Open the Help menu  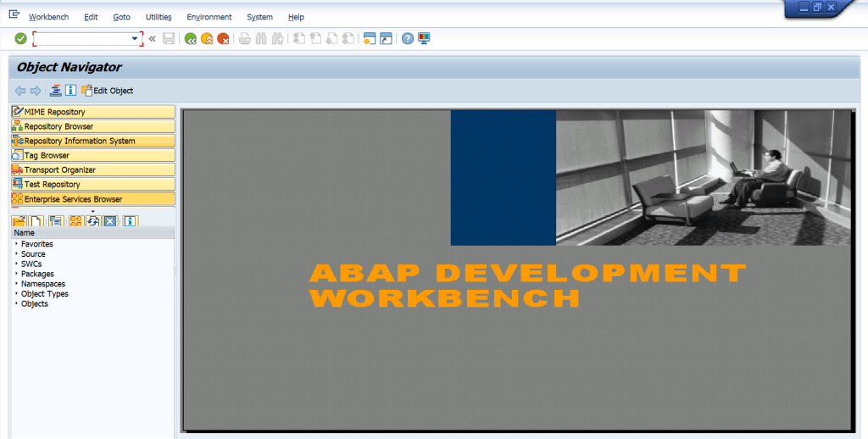pos(296,17)
